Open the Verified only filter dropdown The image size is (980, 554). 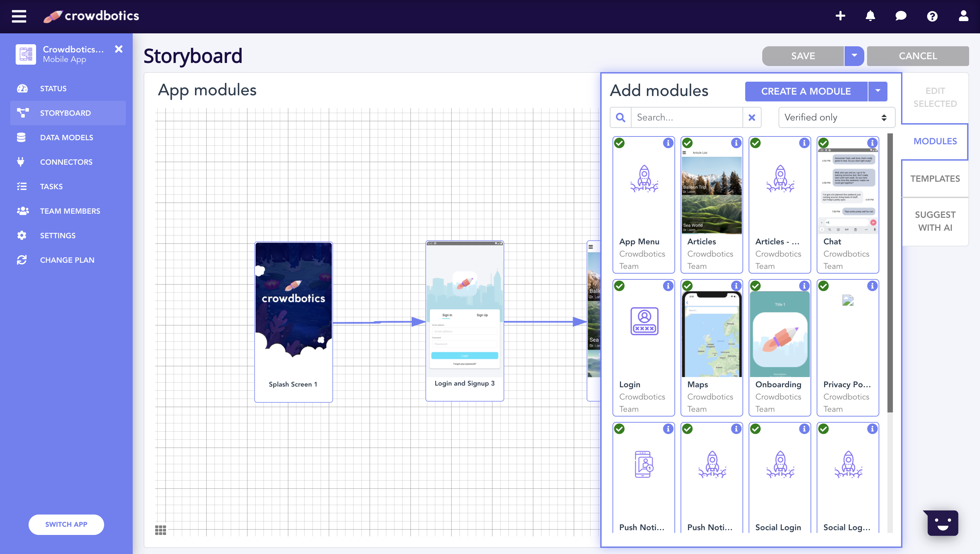click(836, 117)
